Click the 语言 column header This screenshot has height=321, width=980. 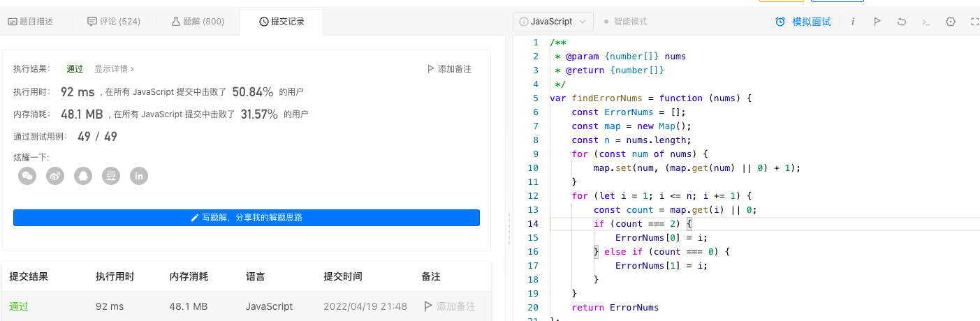256,276
